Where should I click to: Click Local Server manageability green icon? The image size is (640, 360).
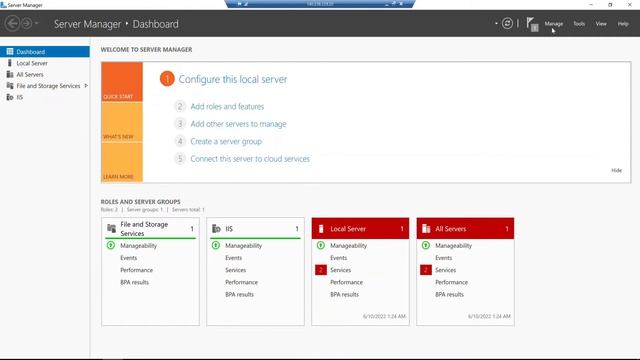click(x=321, y=245)
